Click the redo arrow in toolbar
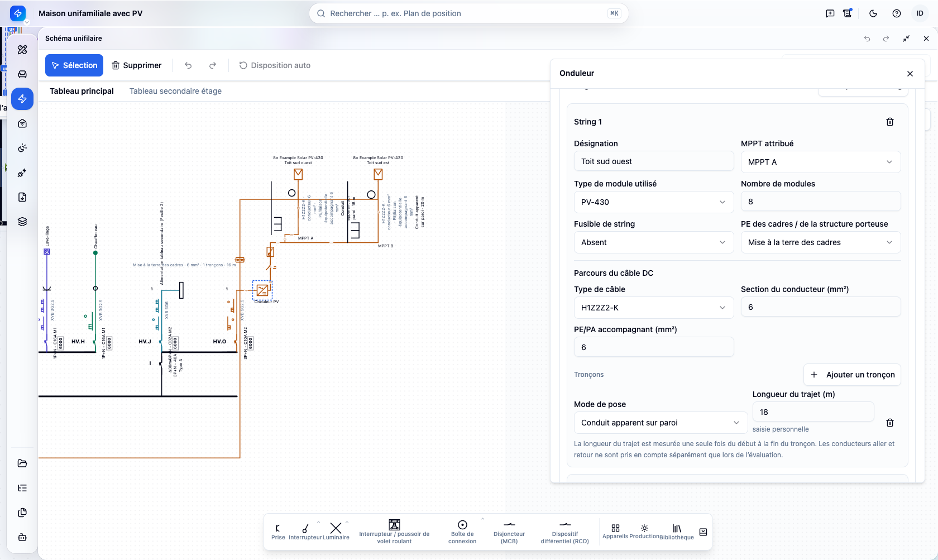 pos(213,65)
